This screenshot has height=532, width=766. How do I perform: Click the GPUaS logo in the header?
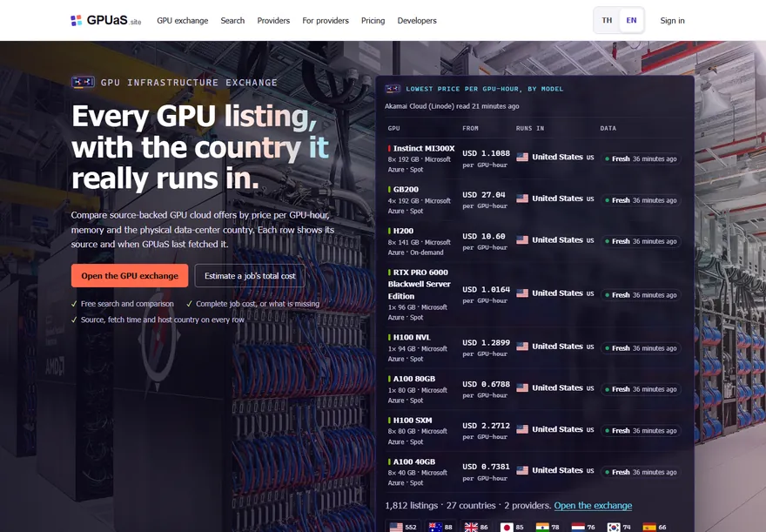[106, 21]
